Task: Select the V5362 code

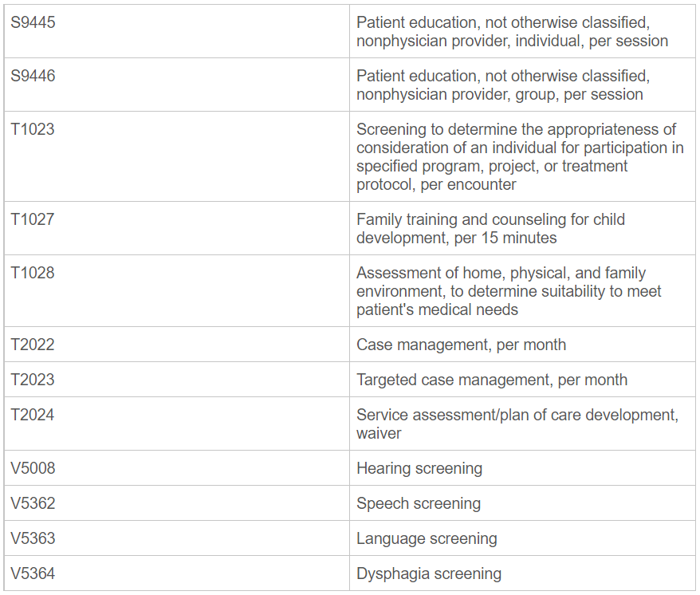Action: [33, 504]
